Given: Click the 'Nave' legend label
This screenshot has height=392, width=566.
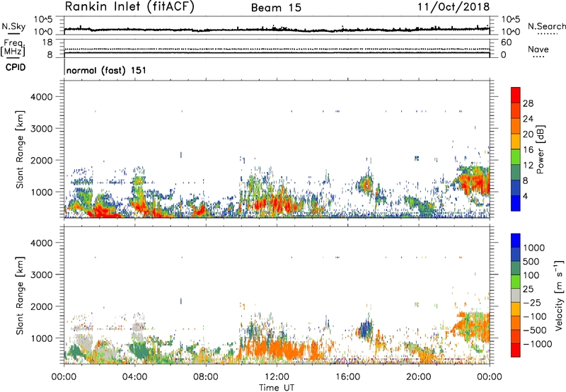Looking at the screenshot, I should tap(538, 50).
